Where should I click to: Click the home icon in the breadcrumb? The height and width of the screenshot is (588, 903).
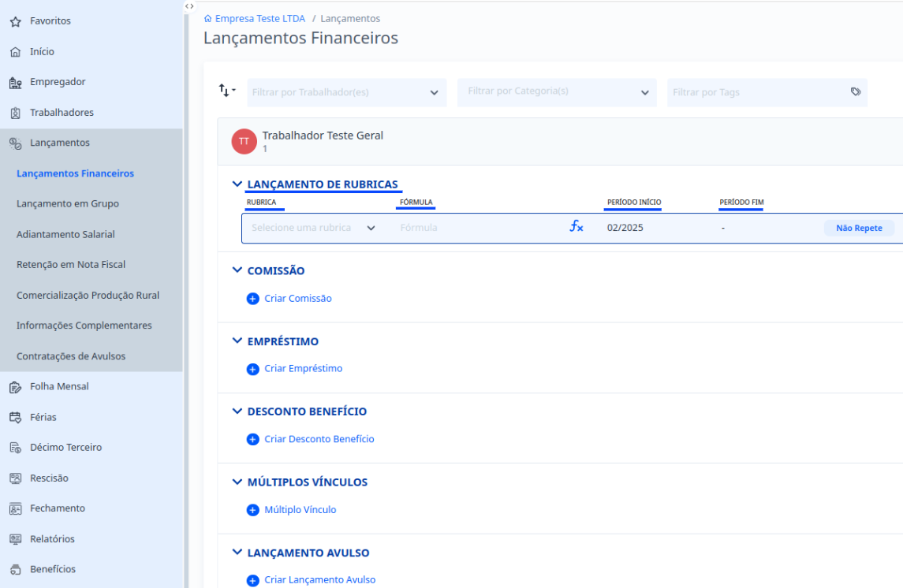tap(208, 19)
